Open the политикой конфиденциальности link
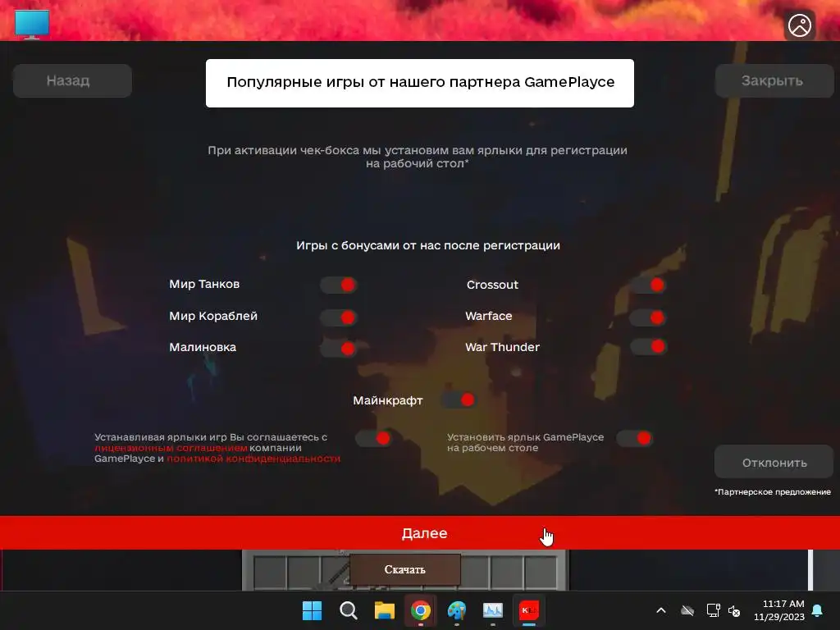This screenshot has width=840, height=630. click(253, 459)
